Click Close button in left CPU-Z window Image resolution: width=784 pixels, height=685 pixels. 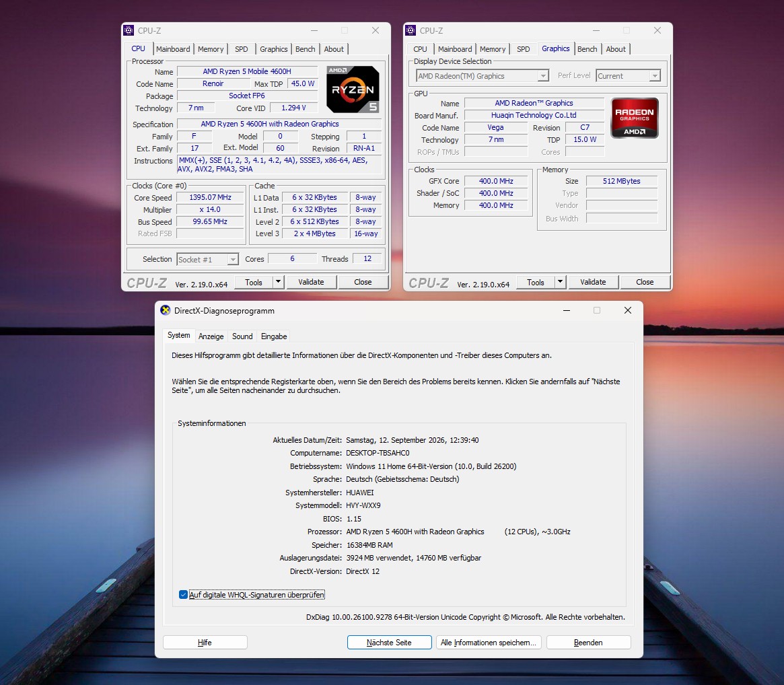(363, 282)
